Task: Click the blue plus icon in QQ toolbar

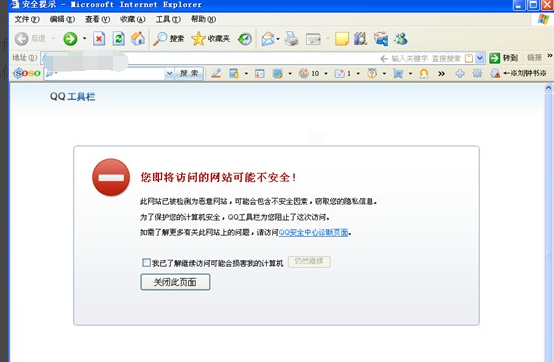Action: pyautogui.click(x=460, y=73)
